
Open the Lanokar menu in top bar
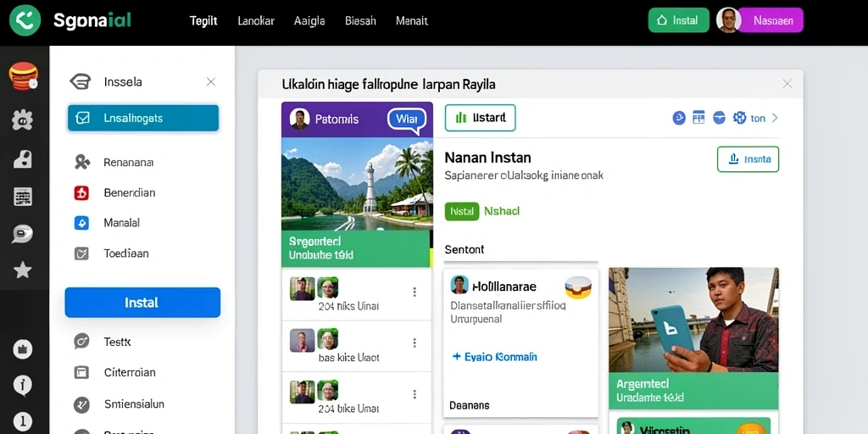click(x=256, y=21)
